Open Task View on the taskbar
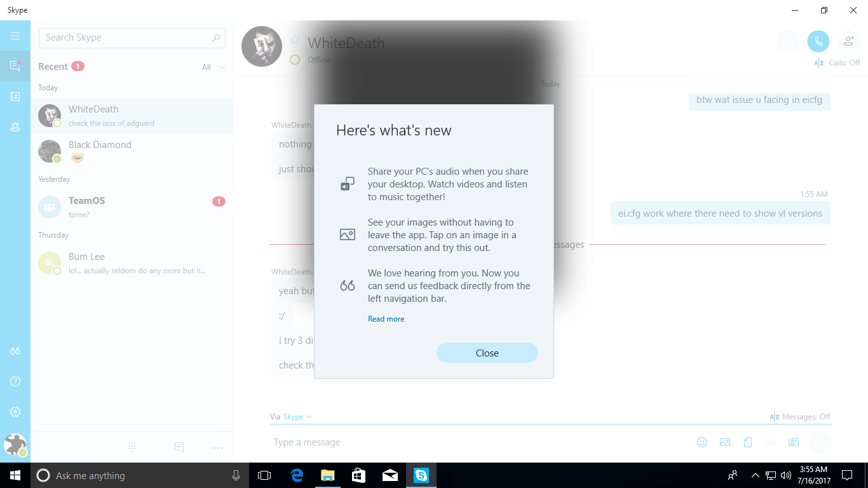The image size is (868, 488). [264, 475]
